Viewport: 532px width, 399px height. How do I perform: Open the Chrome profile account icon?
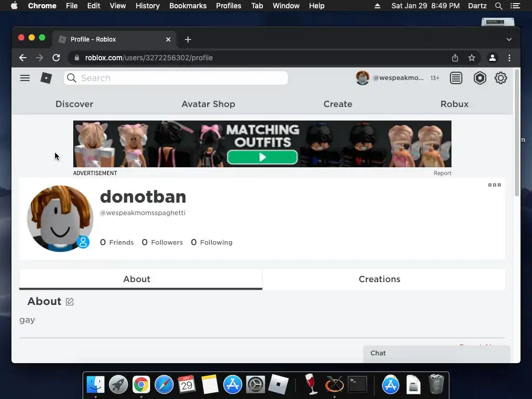pyautogui.click(x=493, y=58)
